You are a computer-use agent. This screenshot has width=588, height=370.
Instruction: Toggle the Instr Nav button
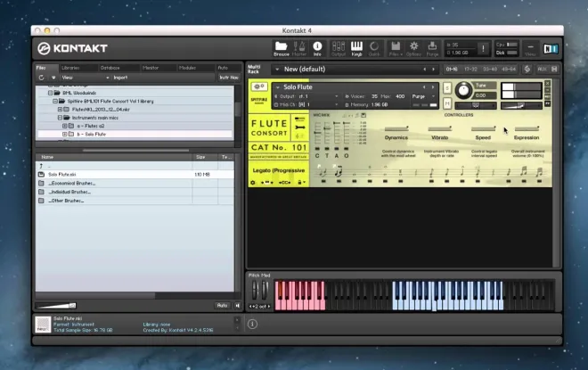(x=229, y=78)
